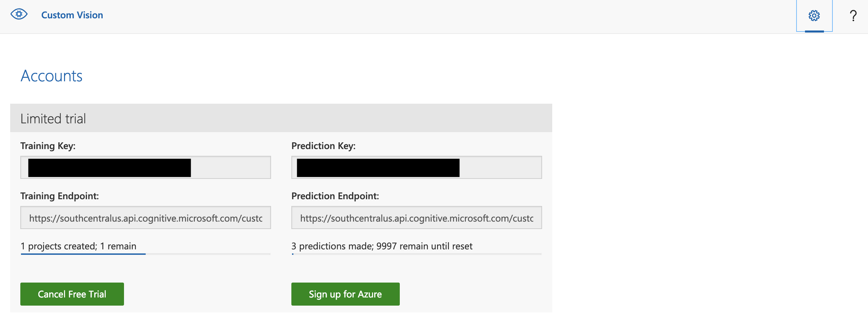Image resolution: width=868 pixels, height=330 pixels.
Task: Click the Prediction Endpoint label
Action: coord(335,196)
